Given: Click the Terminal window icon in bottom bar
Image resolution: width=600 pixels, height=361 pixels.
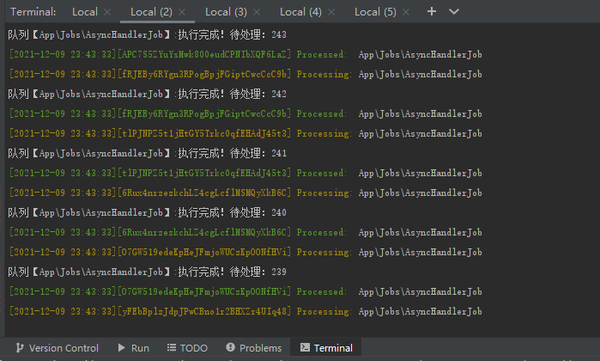Looking at the screenshot, I should point(305,347).
